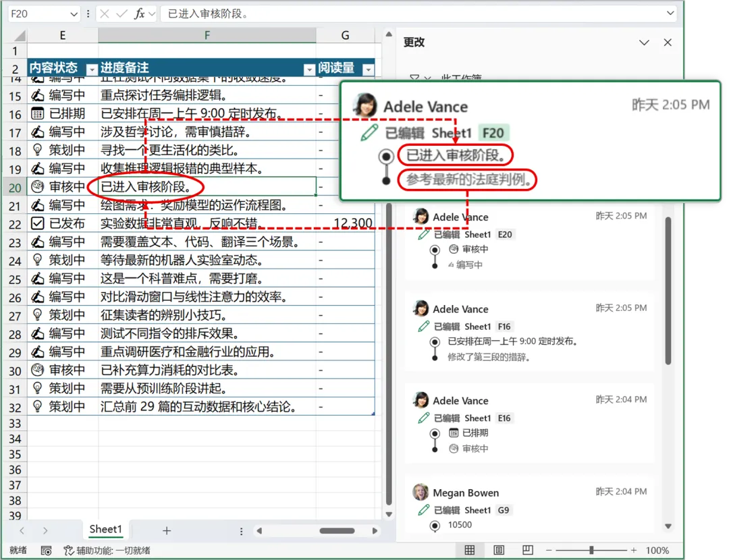Select the new value 已进入审核阶段。 in card
The image size is (729, 560).
455,155
